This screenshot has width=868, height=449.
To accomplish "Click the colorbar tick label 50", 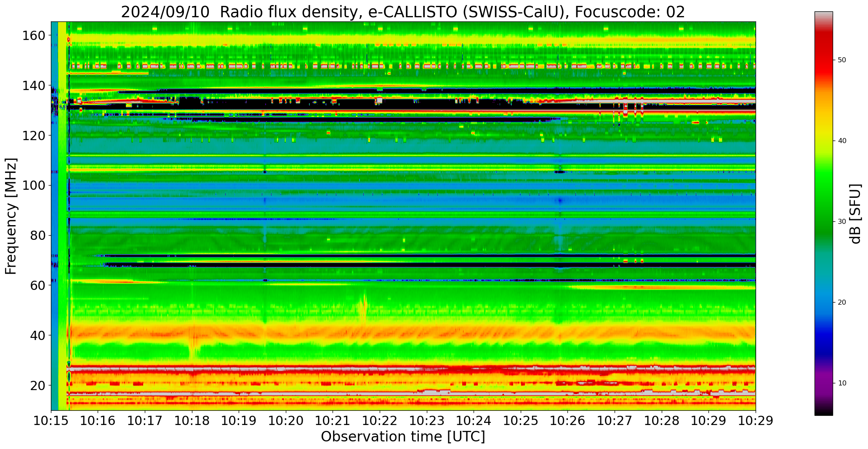I will (x=842, y=60).
